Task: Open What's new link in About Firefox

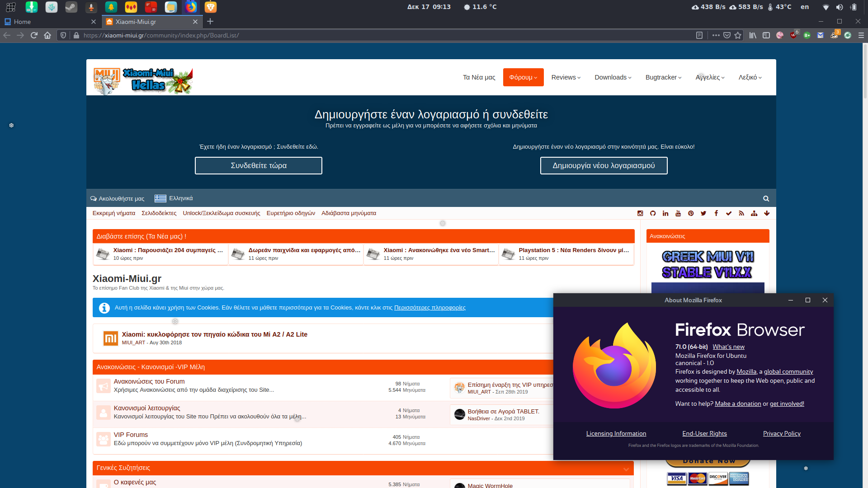Action: coord(728,347)
